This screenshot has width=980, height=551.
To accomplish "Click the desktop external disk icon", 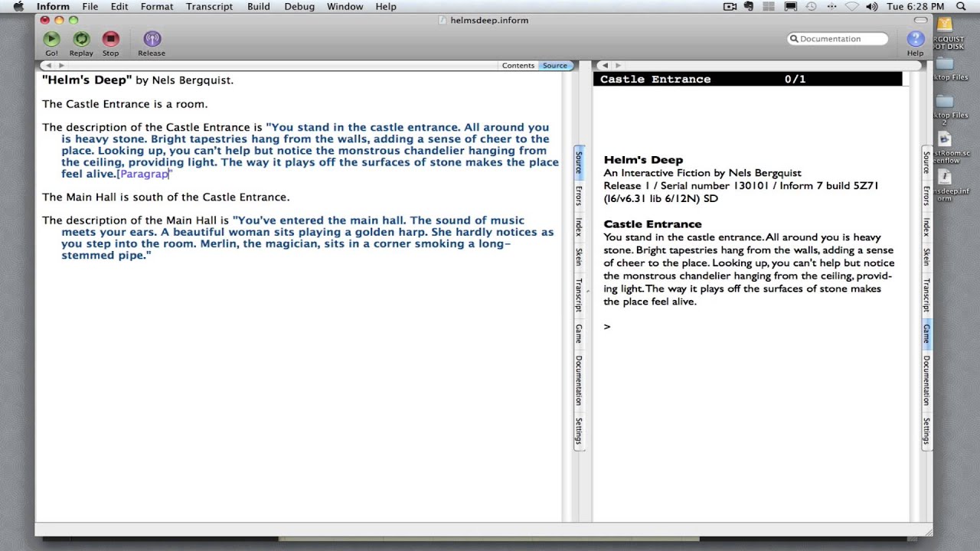I will point(945,24).
